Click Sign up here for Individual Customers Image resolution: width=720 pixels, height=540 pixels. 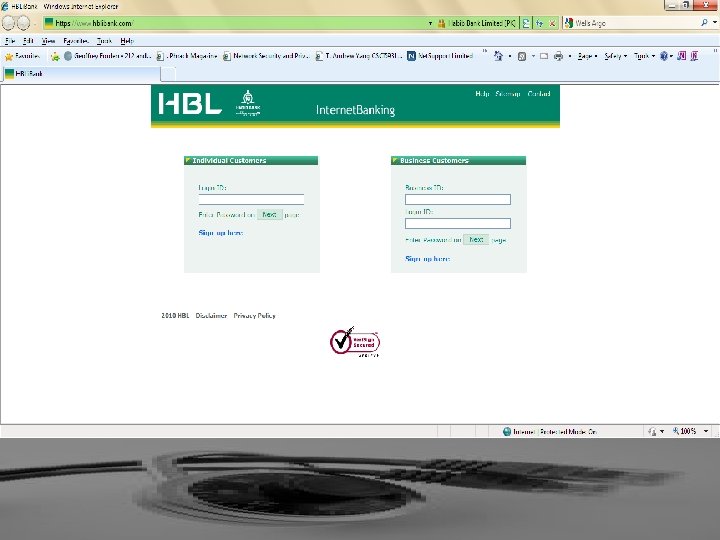coord(220,233)
